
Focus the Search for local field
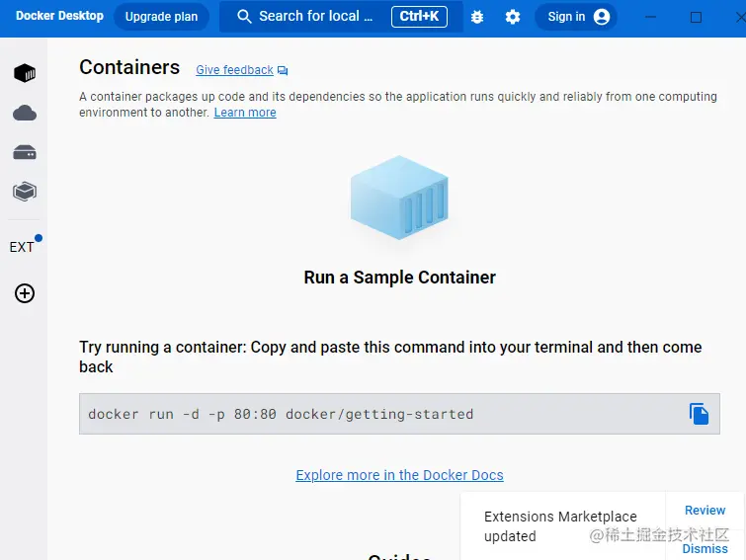pos(341,17)
